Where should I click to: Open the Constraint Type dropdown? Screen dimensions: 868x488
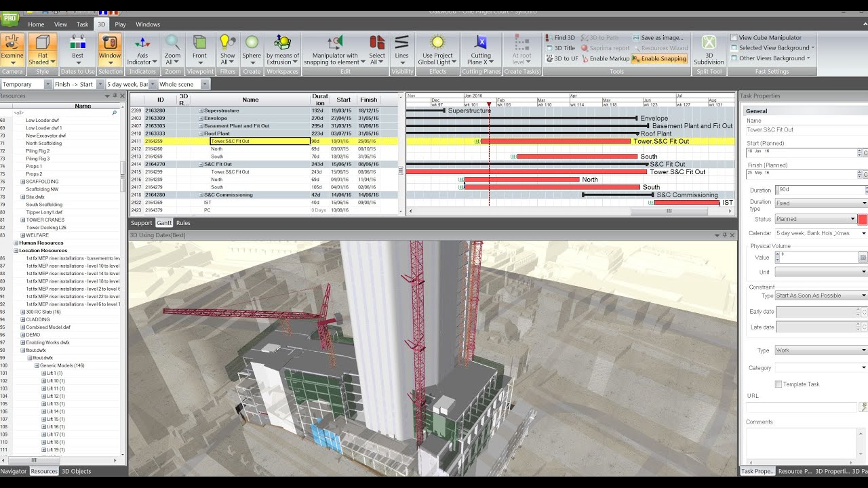821,296
